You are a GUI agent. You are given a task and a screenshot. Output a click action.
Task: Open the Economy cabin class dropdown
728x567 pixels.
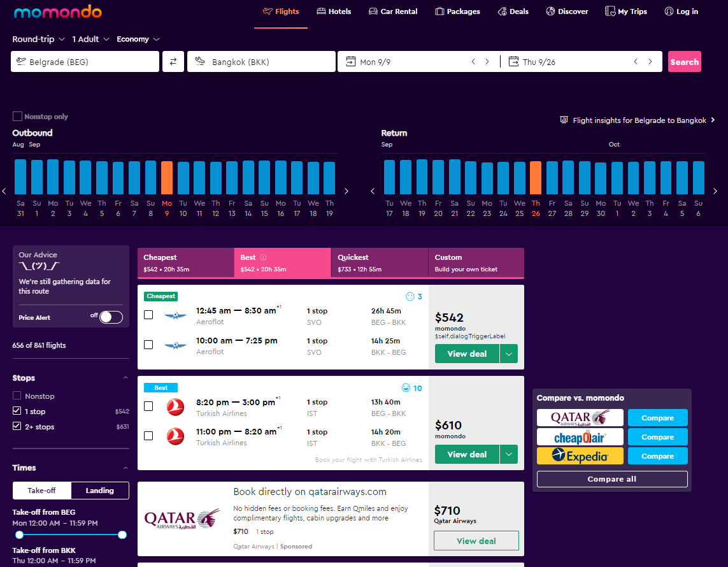138,39
